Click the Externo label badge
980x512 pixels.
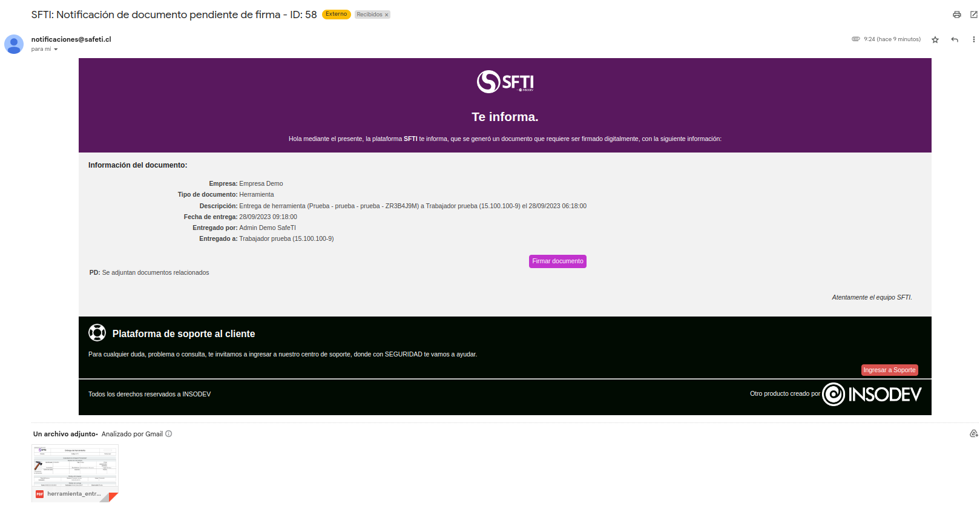[337, 14]
